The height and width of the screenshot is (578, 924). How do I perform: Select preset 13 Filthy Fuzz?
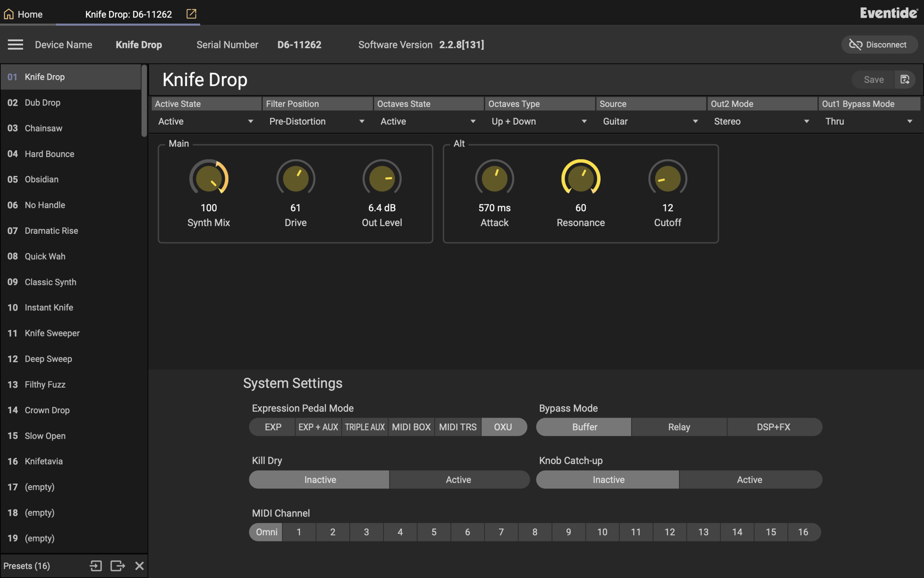[71, 384]
